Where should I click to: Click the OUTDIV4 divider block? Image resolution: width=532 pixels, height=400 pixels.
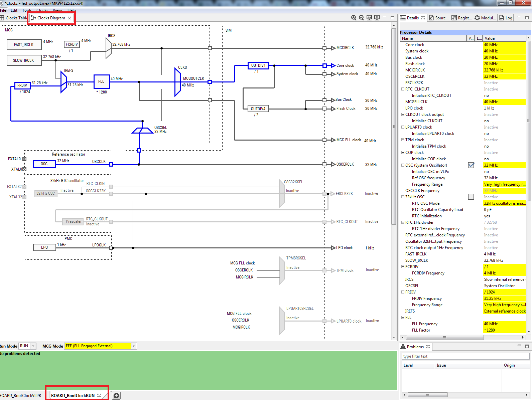tap(258, 109)
